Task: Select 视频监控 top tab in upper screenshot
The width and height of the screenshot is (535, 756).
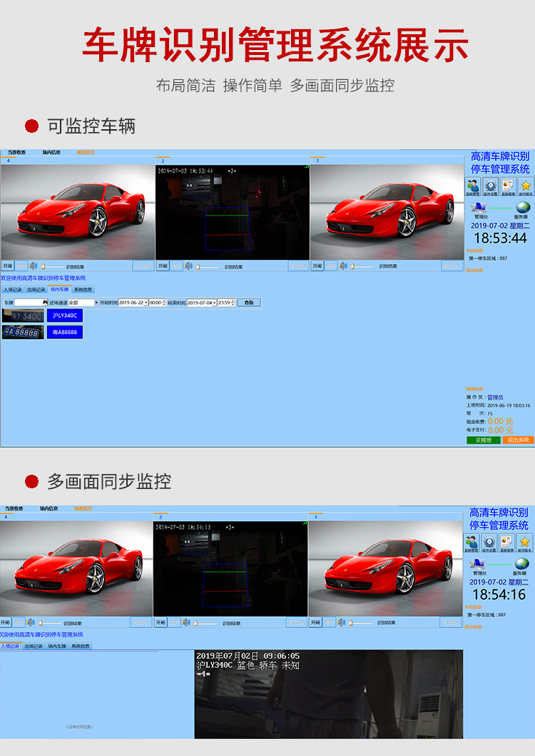Action: click(86, 152)
